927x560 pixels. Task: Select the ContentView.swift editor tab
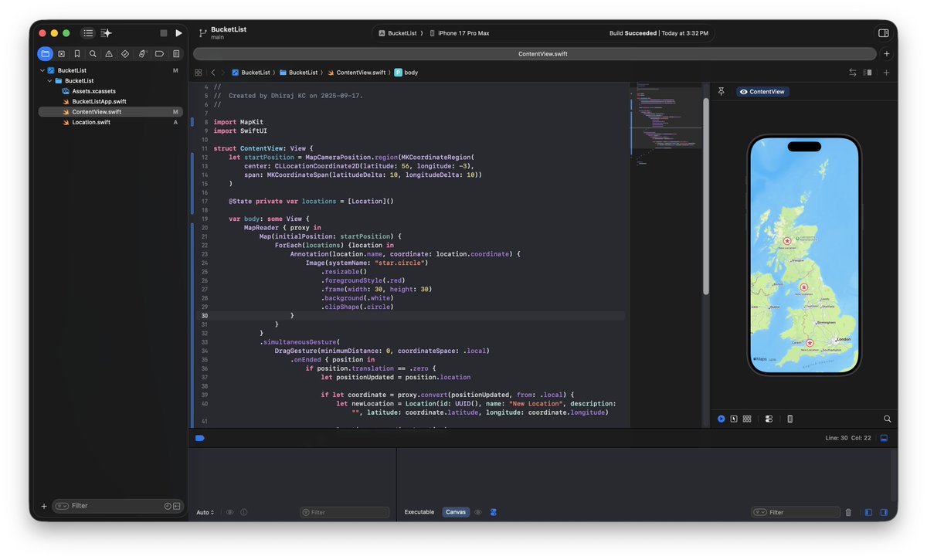click(x=535, y=54)
